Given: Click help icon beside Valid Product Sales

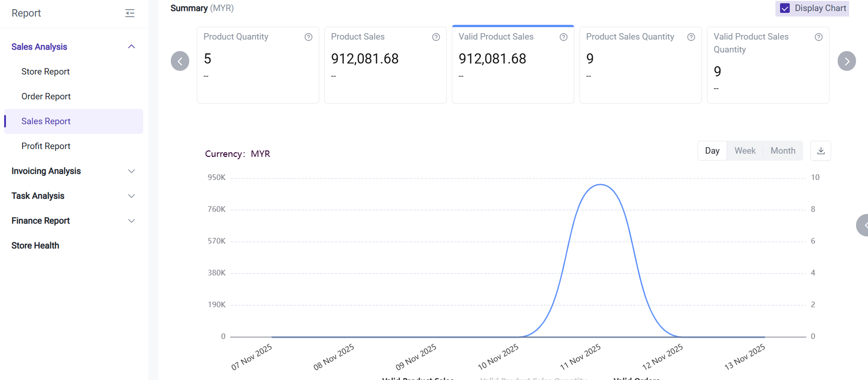Looking at the screenshot, I should (x=564, y=37).
